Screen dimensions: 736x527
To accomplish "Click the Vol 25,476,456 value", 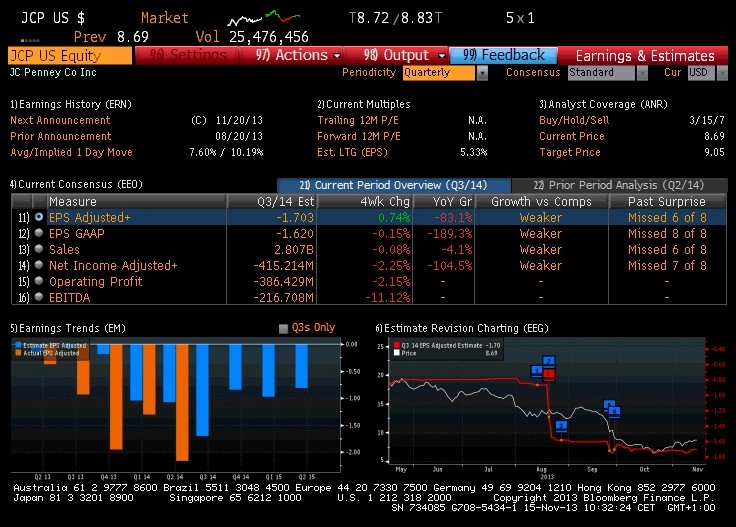I will pos(268,37).
